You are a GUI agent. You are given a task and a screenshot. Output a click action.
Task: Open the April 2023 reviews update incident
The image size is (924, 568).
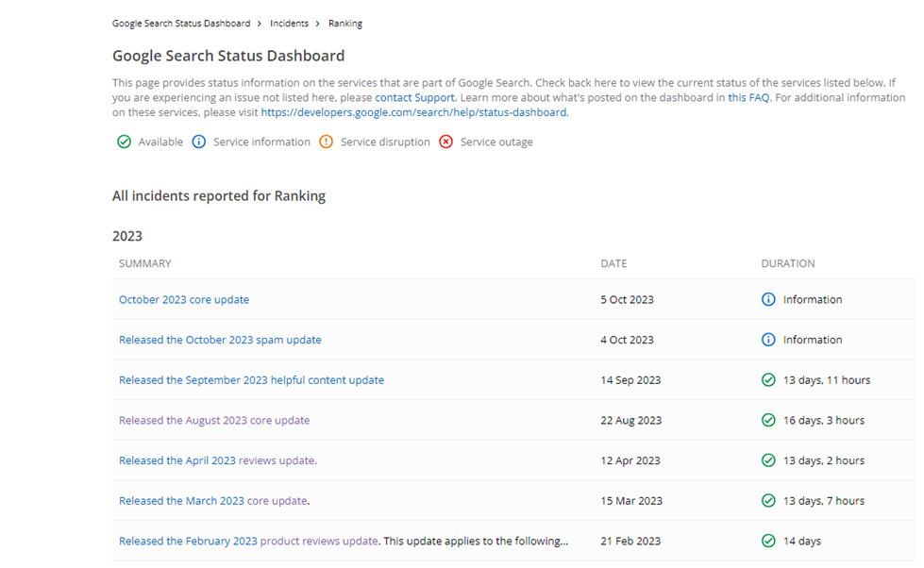pos(218,460)
